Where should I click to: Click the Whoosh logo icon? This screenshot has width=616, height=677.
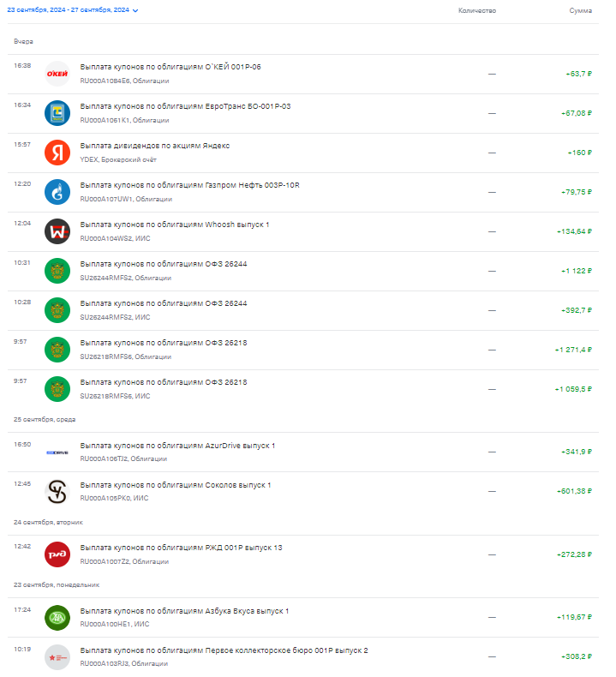(x=57, y=231)
